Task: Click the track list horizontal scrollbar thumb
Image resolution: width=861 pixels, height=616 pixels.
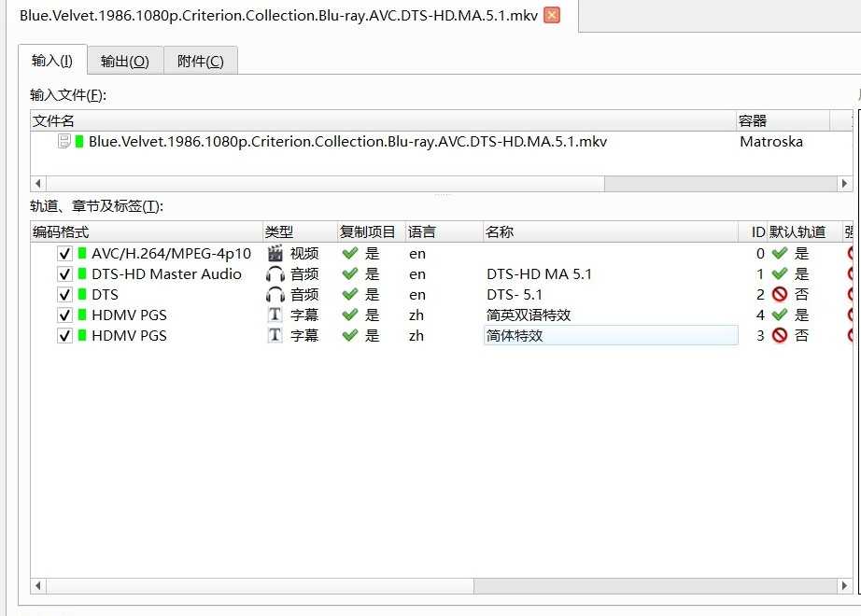Action: click(260, 586)
